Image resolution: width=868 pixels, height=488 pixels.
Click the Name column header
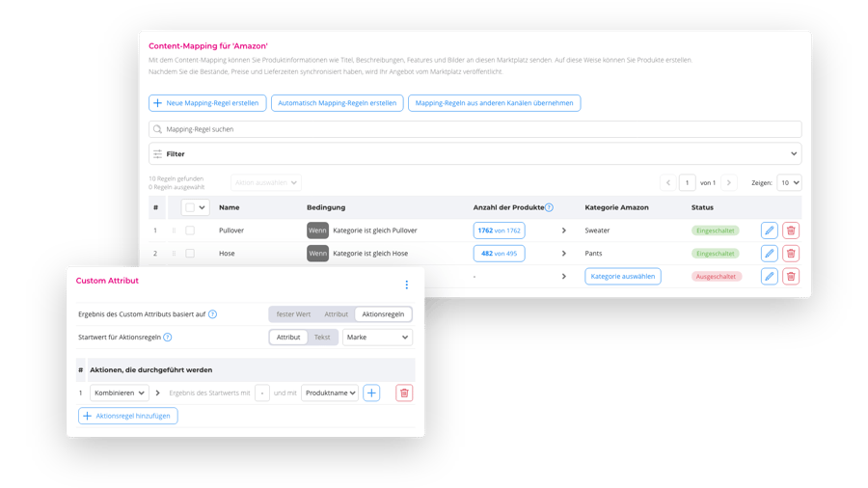pos(230,207)
